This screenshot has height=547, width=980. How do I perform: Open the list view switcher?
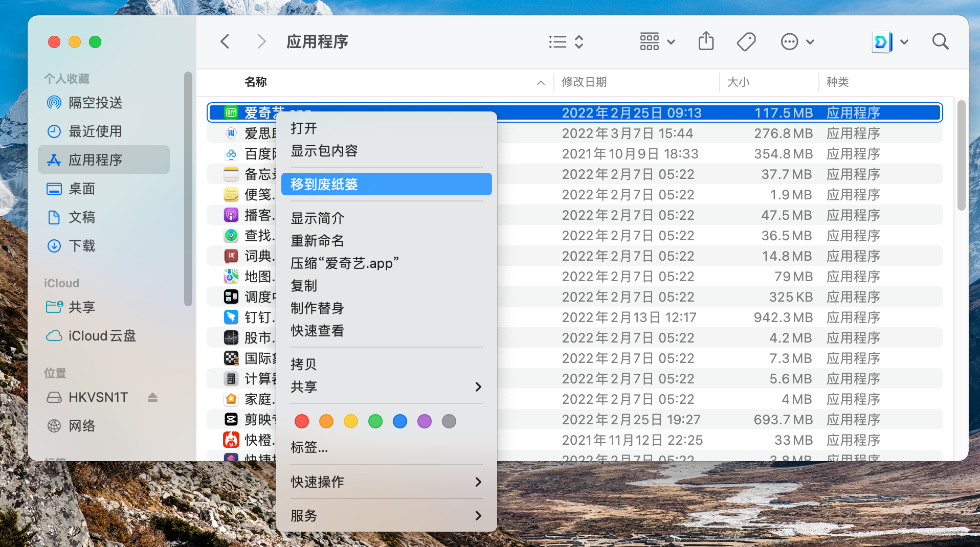point(566,41)
